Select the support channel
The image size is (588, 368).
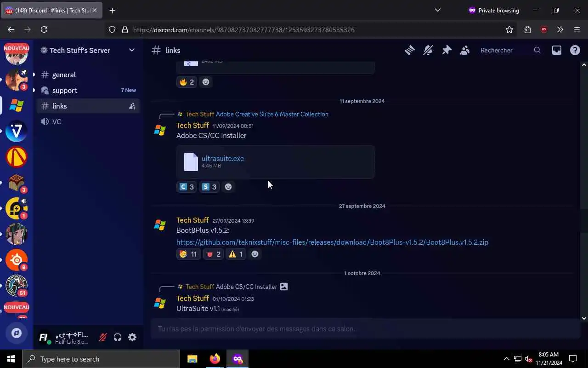(88, 90)
